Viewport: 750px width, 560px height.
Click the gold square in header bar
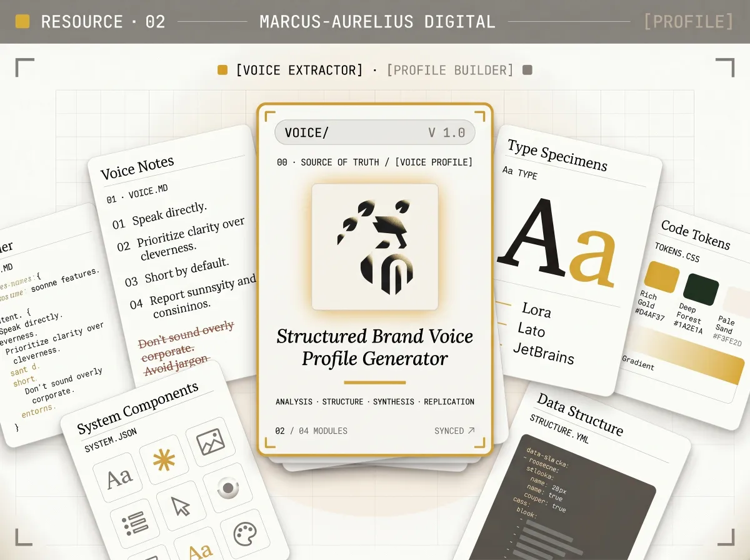tap(22, 22)
